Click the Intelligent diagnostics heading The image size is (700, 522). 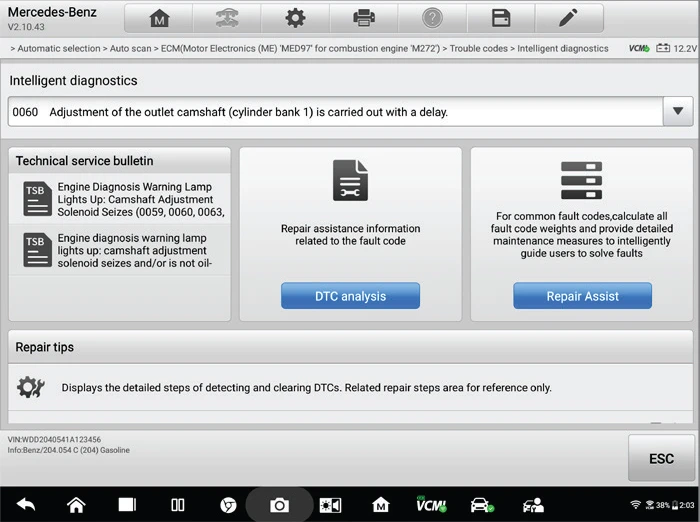(73, 80)
